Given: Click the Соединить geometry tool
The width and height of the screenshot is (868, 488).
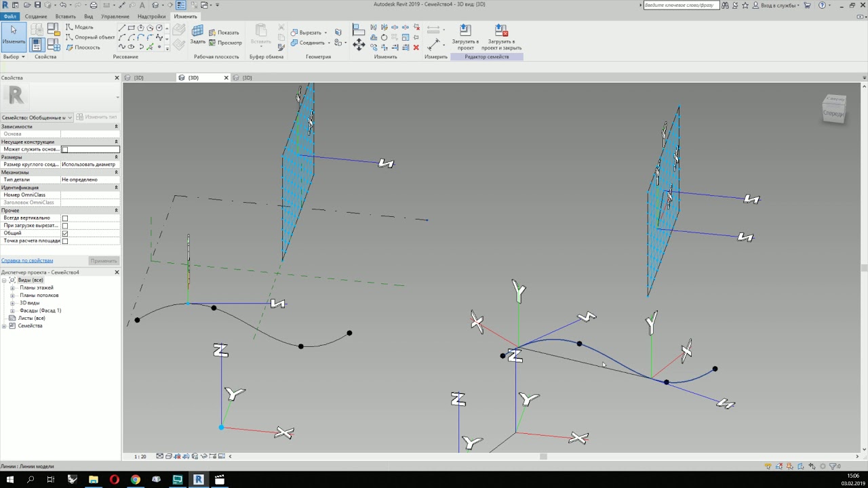Looking at the screenshot, I should click(x=308, y=43).
